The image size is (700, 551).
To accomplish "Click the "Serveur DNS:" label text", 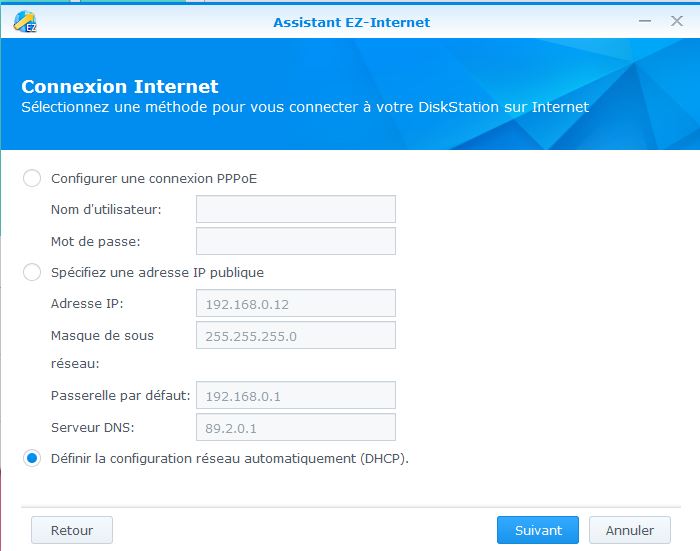I will coord(92,427).
